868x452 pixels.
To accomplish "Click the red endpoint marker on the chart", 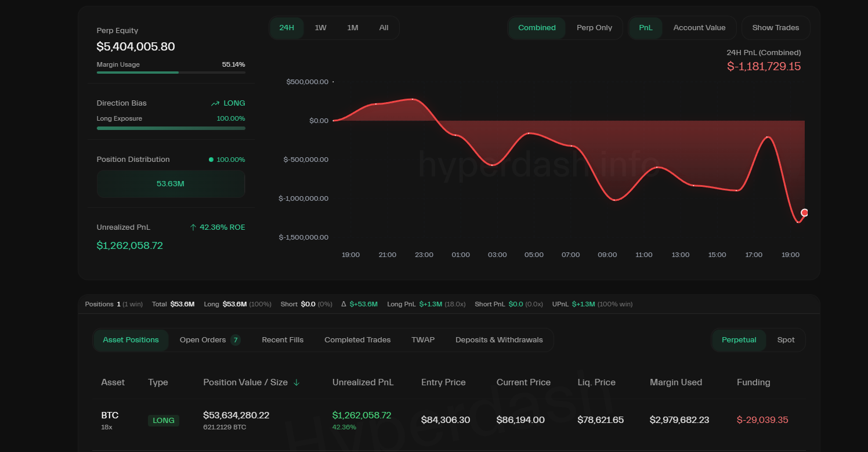I will pyautogui.click(x=804, y=213).
